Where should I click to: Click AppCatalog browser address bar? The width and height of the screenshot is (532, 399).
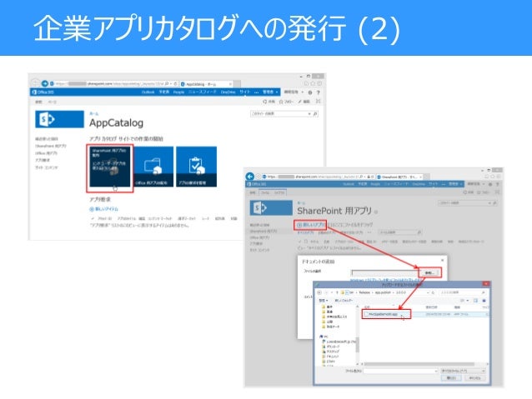[115, 83]
